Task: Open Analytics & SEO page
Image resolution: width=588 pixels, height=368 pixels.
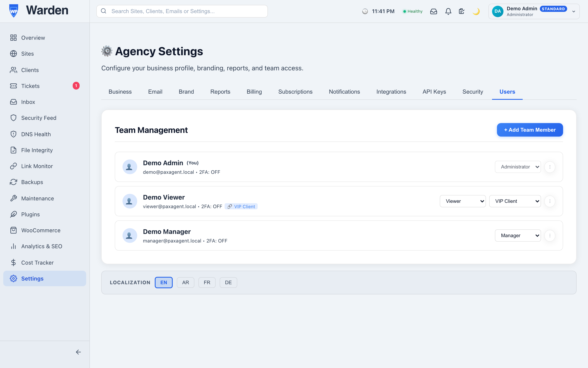Action: pos(45,246)
